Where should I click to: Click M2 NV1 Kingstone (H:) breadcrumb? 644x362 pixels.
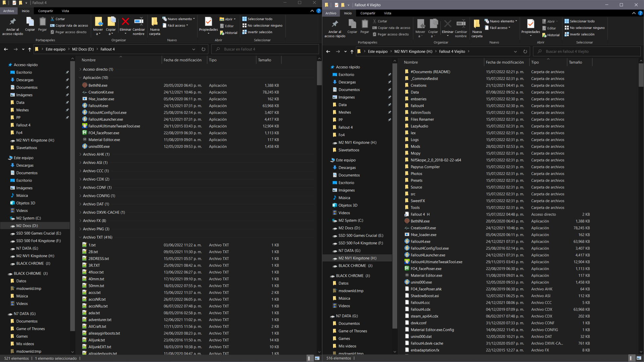(413, 52)
